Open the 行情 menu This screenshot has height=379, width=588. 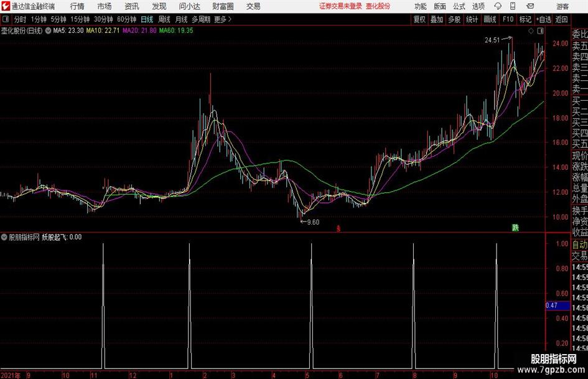tap(77, 6)
